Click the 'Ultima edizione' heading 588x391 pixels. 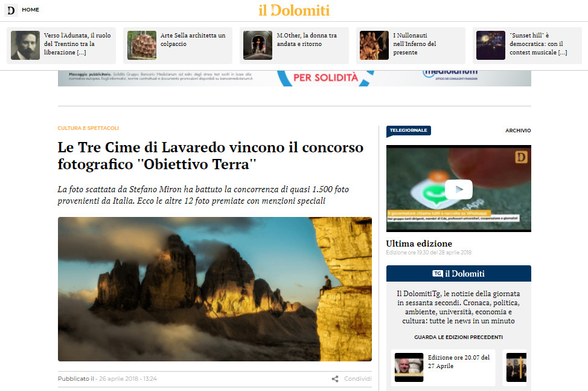(x=419, y=244)
